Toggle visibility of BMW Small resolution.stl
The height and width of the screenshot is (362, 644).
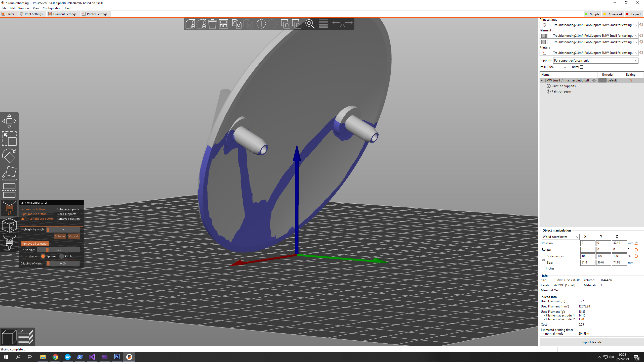pos(594,80)
